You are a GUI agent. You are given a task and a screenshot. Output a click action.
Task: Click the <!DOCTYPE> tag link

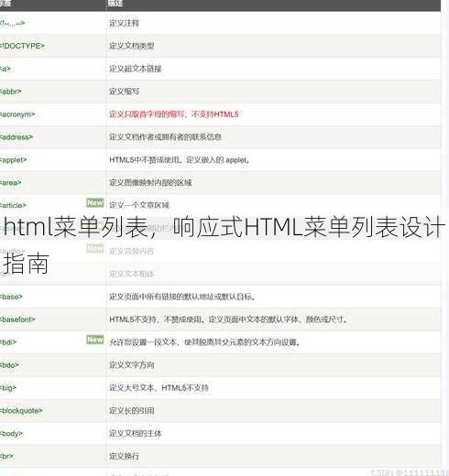(22, 46)
